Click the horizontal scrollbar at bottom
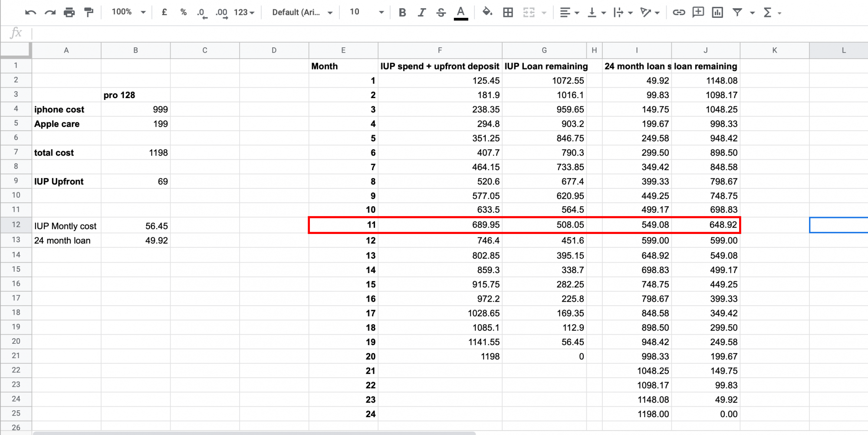 [254, 433]
